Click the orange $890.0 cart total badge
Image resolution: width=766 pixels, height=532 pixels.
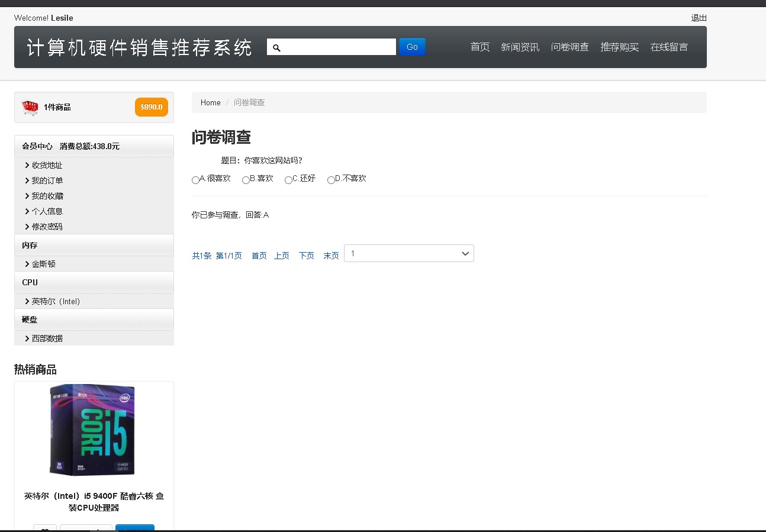(x=151, y=107)
